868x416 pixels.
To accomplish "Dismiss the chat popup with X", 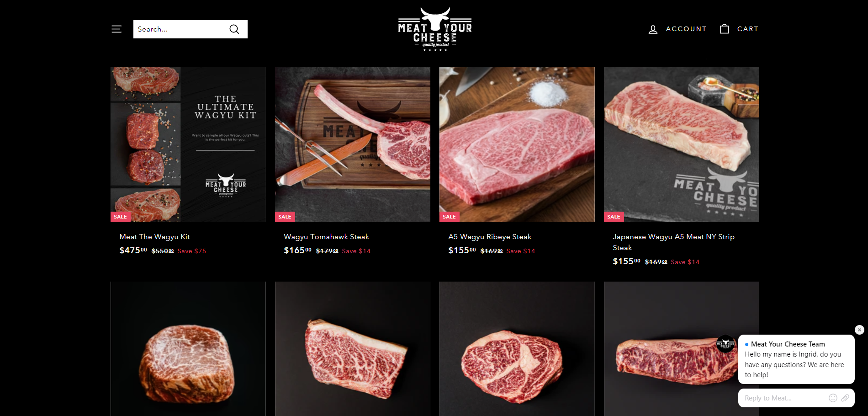I will coord(859,330).
